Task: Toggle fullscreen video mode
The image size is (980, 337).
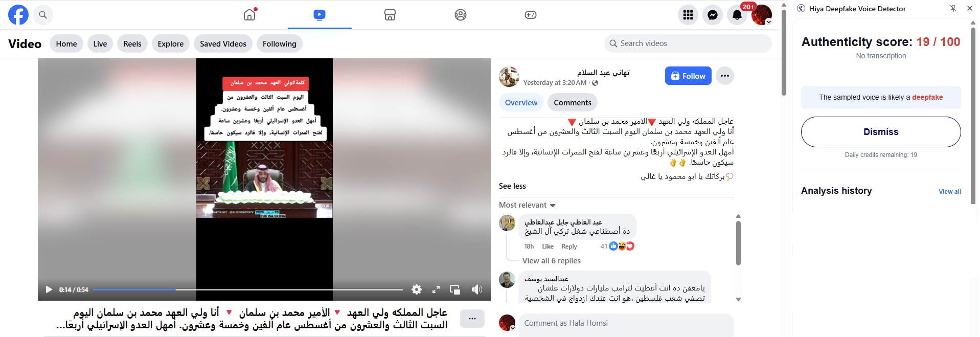Action: click(436, 289)
